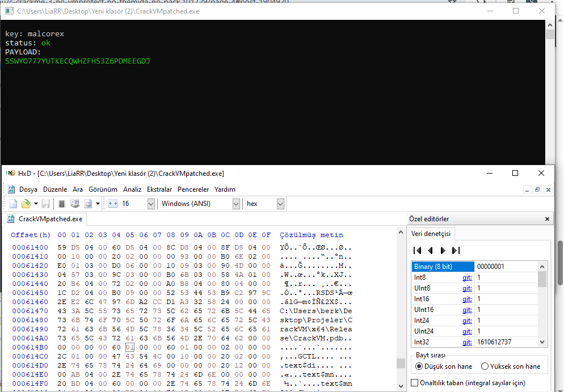564x392 pixels.
Task: Select Yüksek son hane byte order
Action: pos(511,366)
